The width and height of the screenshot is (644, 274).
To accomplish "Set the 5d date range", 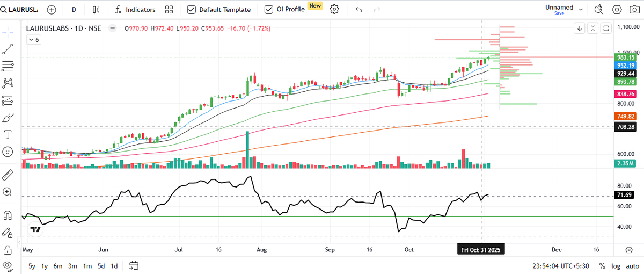I will [x=101, y=266].
